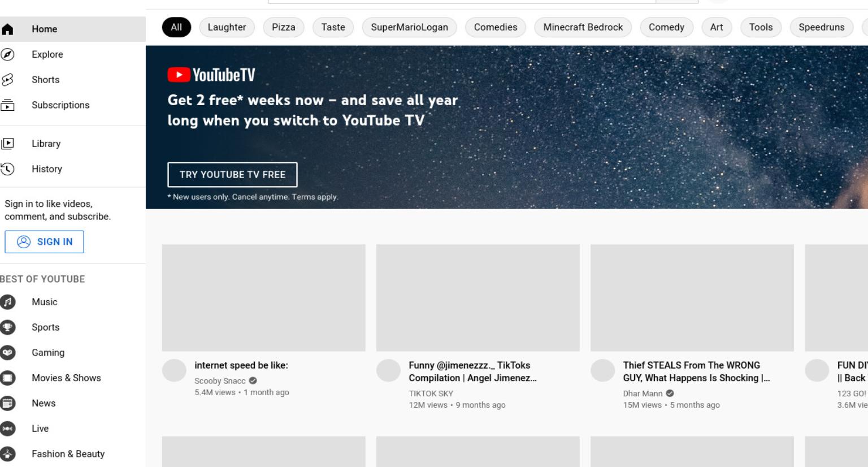
Task: Open Explore via its compass icon
Action: [x=7, y=54]
